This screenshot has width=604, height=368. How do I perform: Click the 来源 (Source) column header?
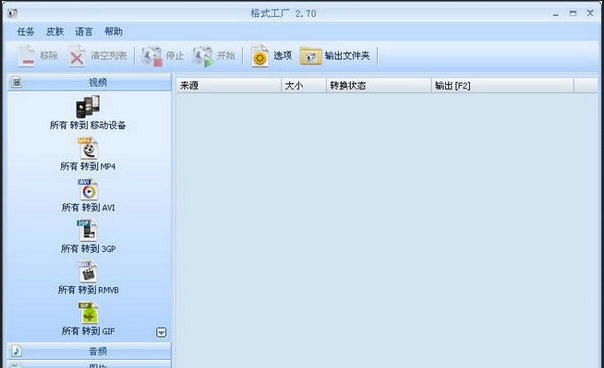[x=229, y=86]
